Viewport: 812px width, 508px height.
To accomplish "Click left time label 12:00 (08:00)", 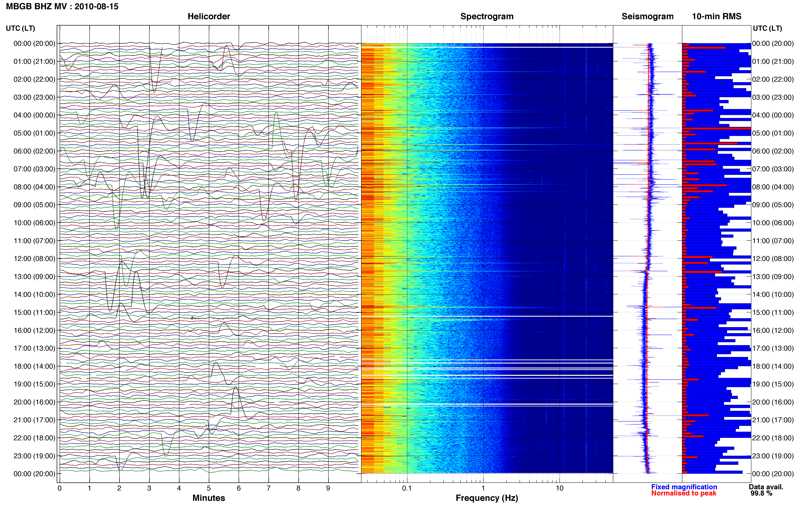I will coord(34,259).
